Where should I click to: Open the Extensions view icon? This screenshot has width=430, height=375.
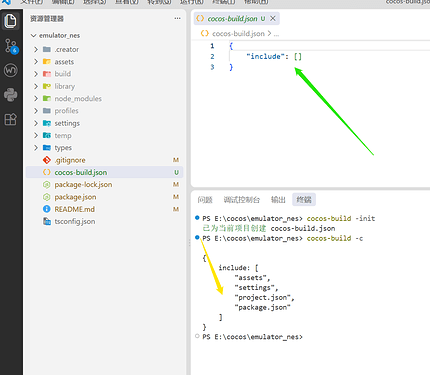[11, 119]
